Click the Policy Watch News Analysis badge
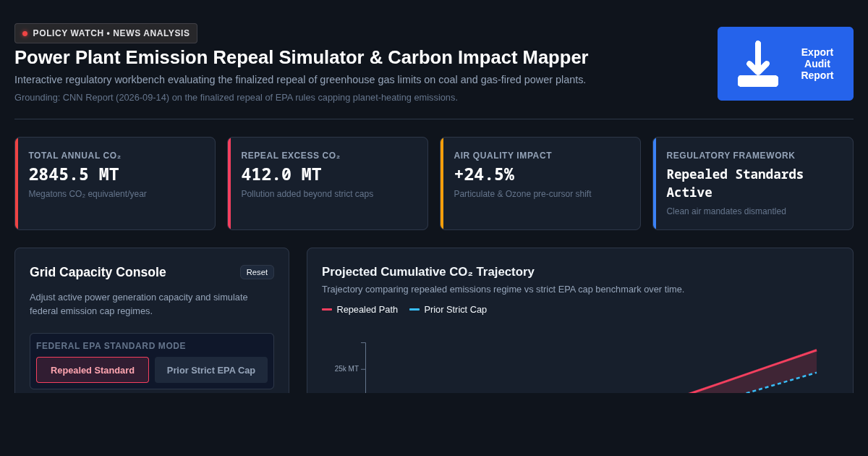Viewport: 868px width, 456px height. (x=106, y=33)
